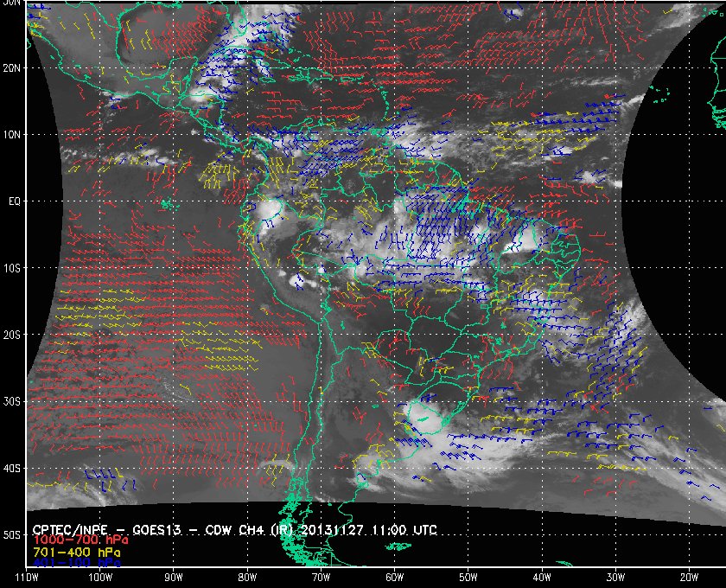Image resolution: width=726 pixels, height=588 pixels.
Task: Select the EQ latitude axis label
Action: point(14,201)
